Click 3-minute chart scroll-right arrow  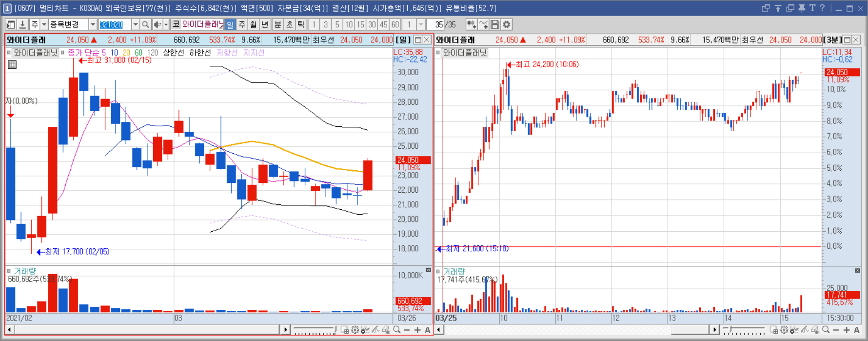[x=714, y=330]
